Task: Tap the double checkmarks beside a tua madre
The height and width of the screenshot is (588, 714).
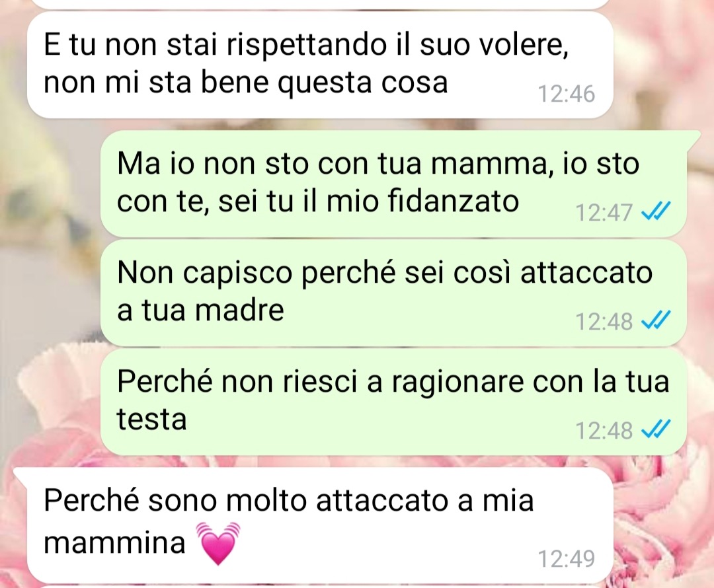Action: pyautogui.click(x=655, y=320)
